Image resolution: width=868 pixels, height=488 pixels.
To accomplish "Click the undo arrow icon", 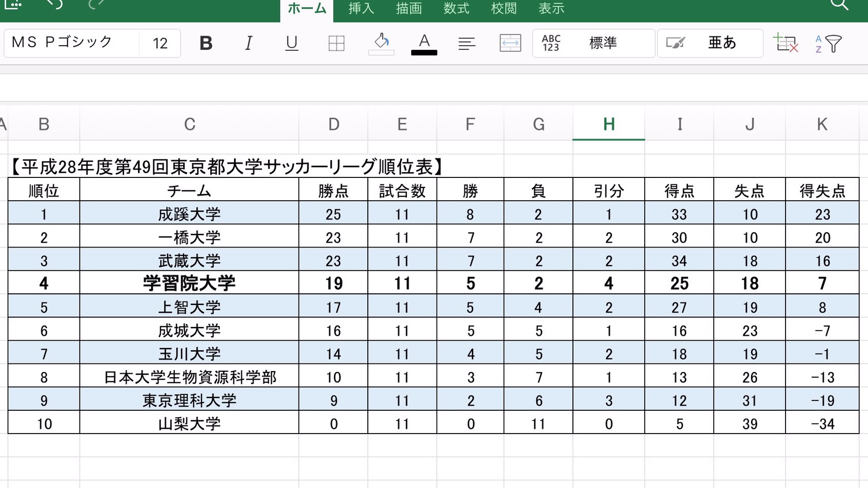I will click(54, 5).
